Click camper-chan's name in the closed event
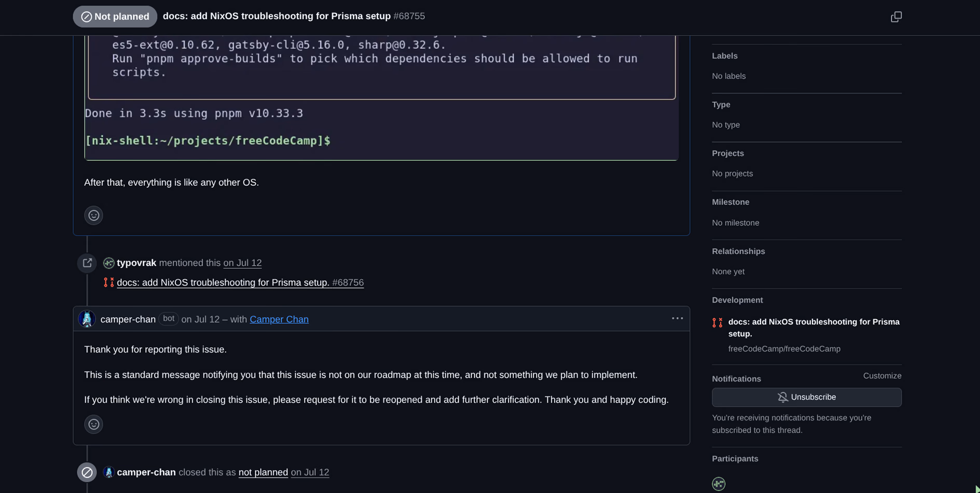This screenshot has height=493, width=980. pos(146,472)
